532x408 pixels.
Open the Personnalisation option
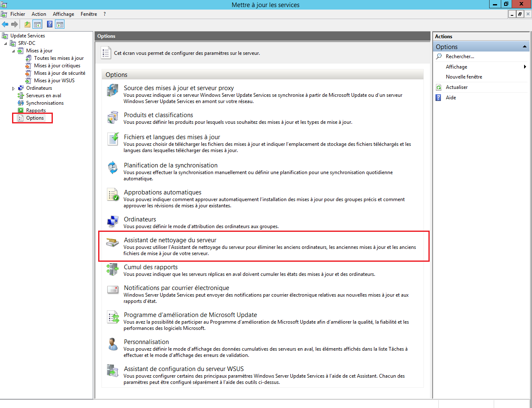[x=146, y=342]
